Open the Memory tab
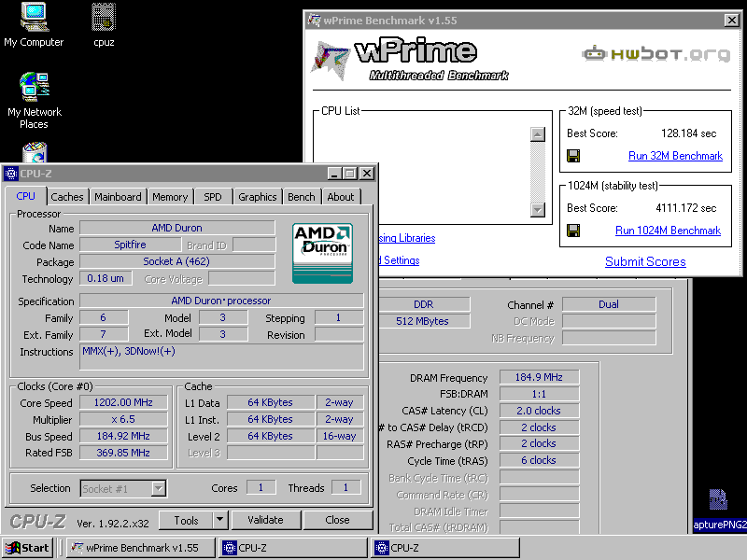747x560 pixels. click(x=170, y=197)
